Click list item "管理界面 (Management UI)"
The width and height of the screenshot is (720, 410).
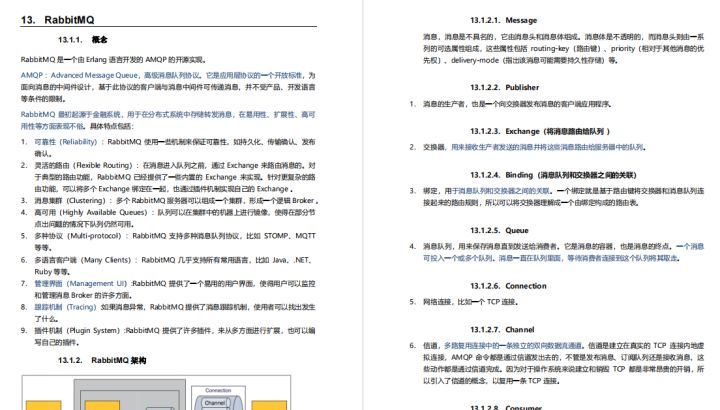pyautogui.click(x=80, y=284)
